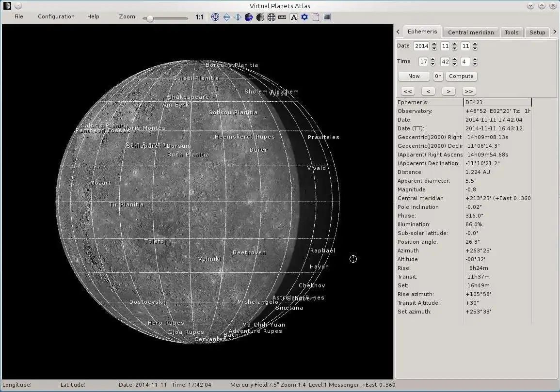Click the Mozart label on map
The image size is (560, 392).
(x=100, y=183)
